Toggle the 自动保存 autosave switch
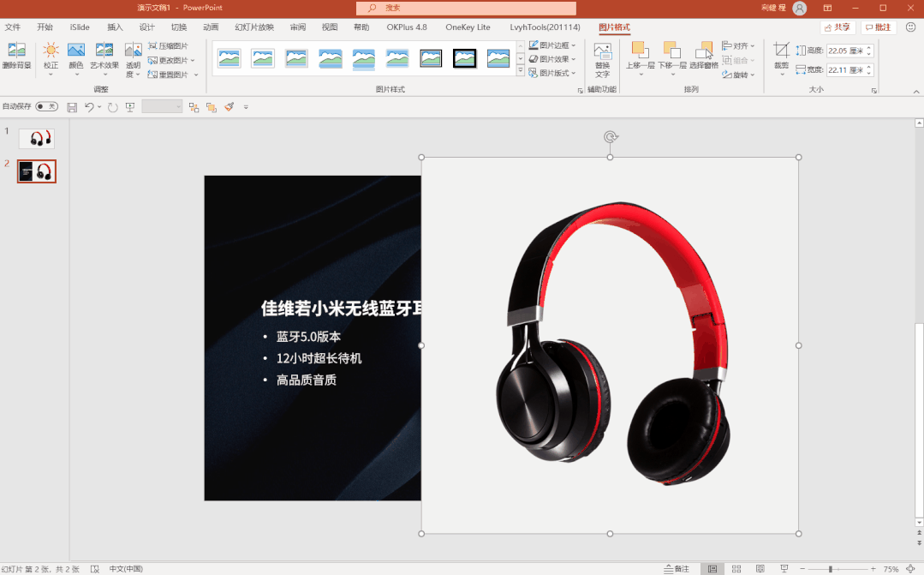Image resolution: width=924 pixels, height=575 pixels. pyautogui.click(x=46, y=107)
